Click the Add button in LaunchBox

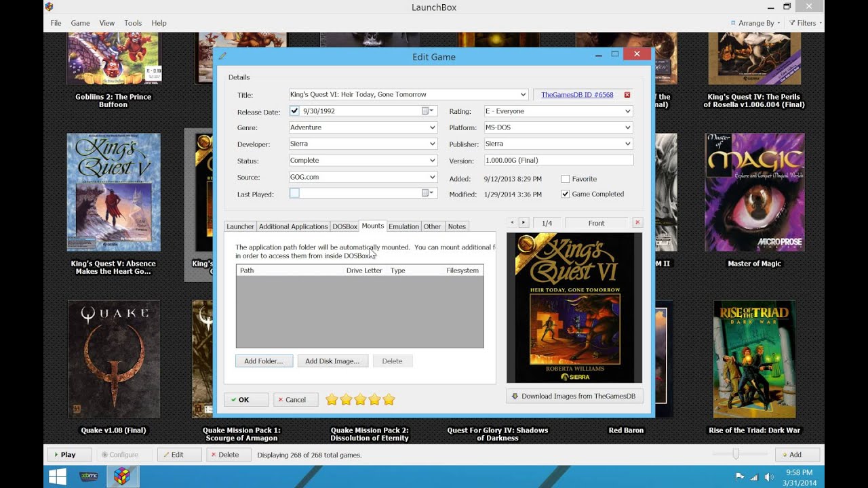click(797, 455)
